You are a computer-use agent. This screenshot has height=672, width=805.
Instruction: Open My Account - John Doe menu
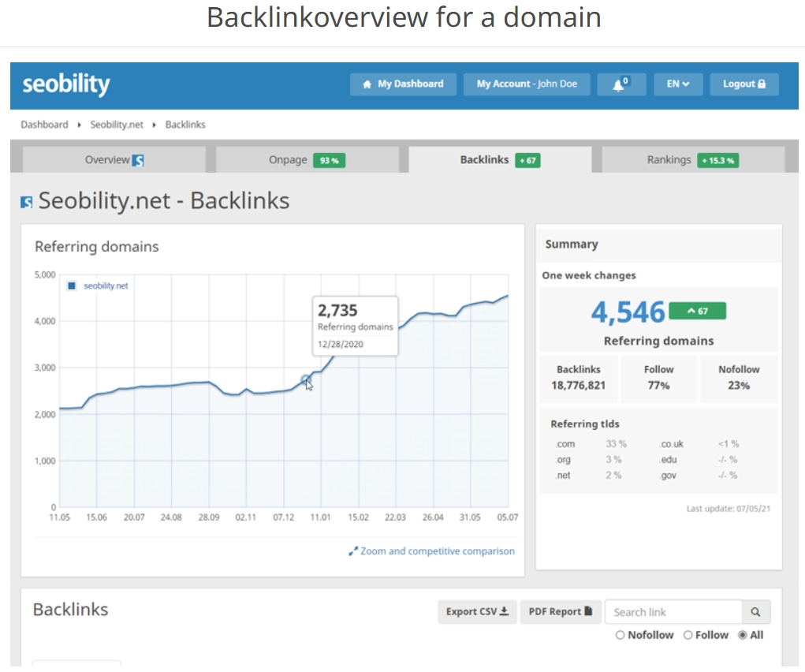coord(526,84)
